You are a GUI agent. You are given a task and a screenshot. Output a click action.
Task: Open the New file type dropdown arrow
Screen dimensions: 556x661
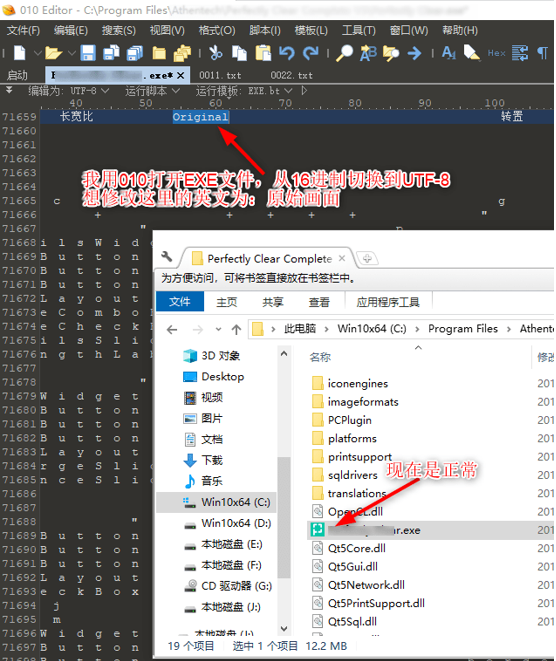pyautogui.click(x=38, y=53)
